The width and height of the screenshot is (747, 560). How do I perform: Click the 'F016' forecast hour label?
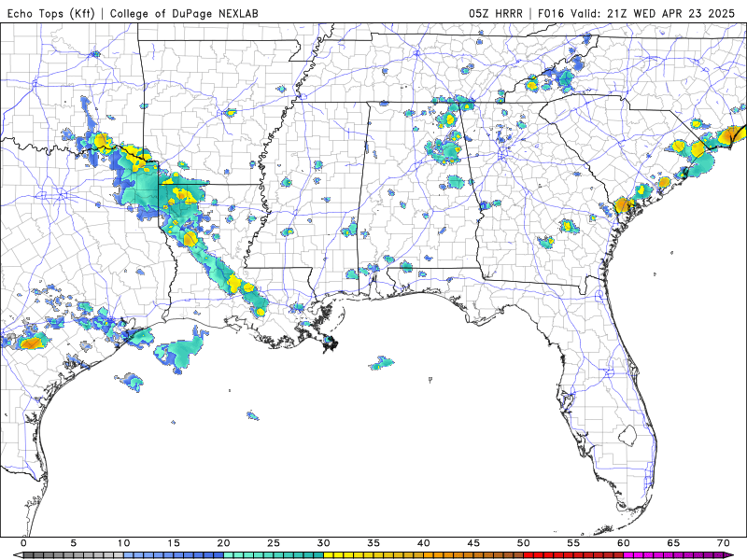(x=552, y=13)
